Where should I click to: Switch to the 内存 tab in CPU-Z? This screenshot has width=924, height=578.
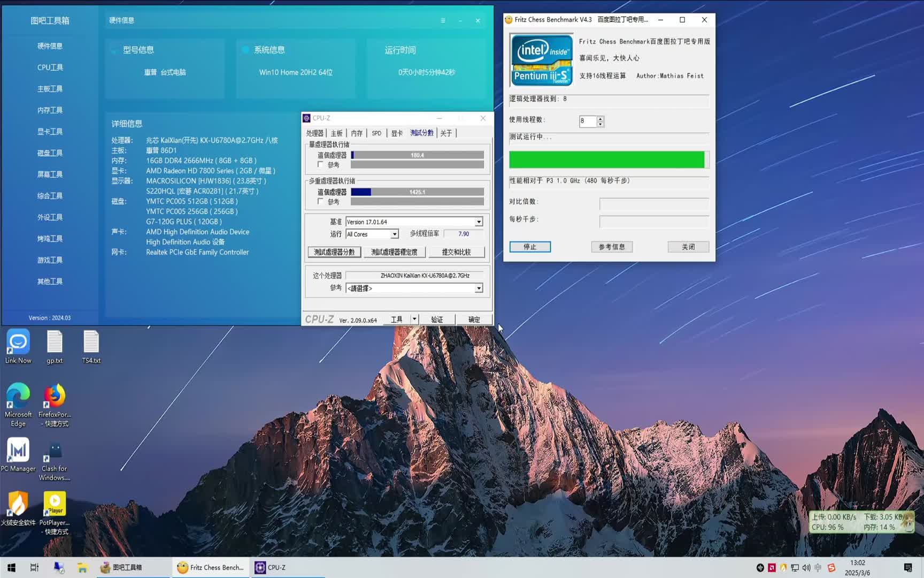[357, 133]
